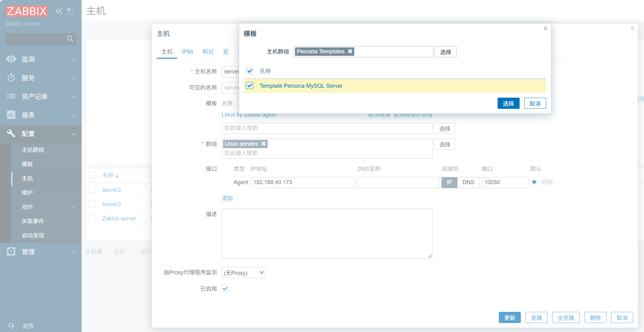The height and width of the screenshot is (332, 644).
Task: Switch to the IPMI tab
Action: pyautogui.click(x=187, y=52)
